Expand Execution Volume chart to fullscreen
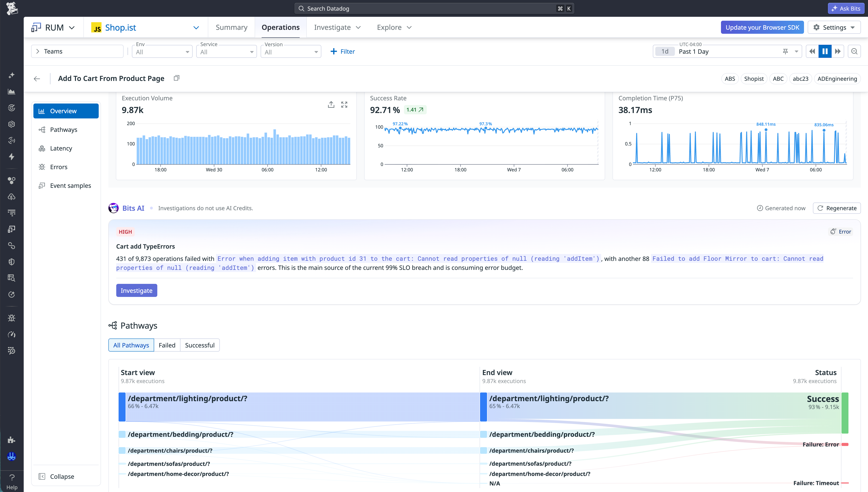The height and width of the screenshot is (492, 868). [344, 105]
